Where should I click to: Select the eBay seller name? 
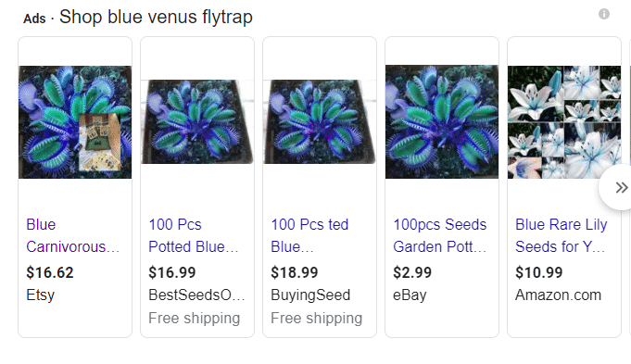point(410,295)
